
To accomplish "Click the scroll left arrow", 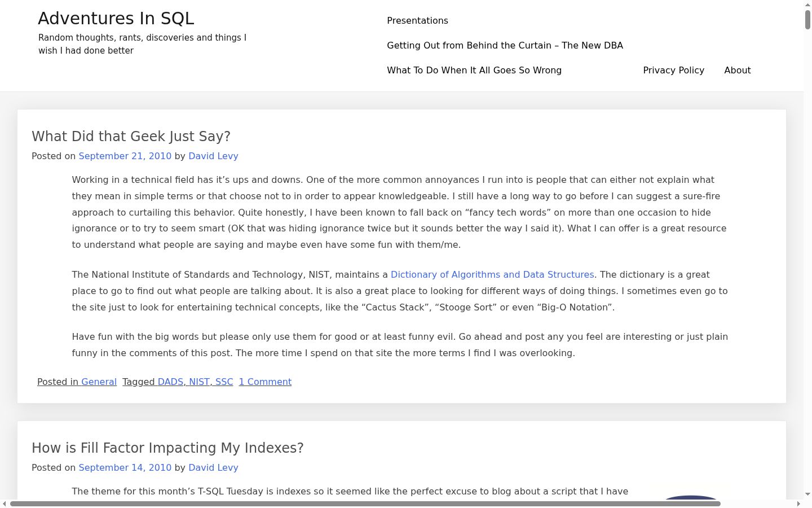I will click(x=4, y=503).
